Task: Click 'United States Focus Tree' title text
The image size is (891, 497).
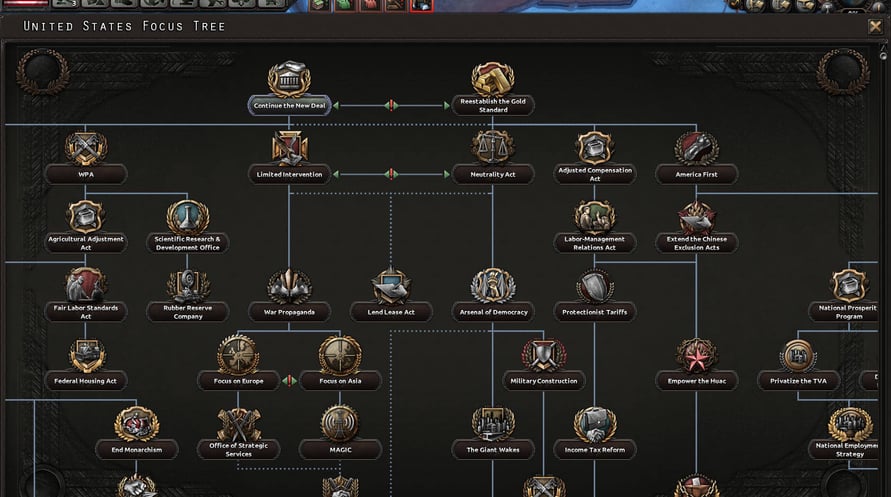Action: click(x=124, y=26)
